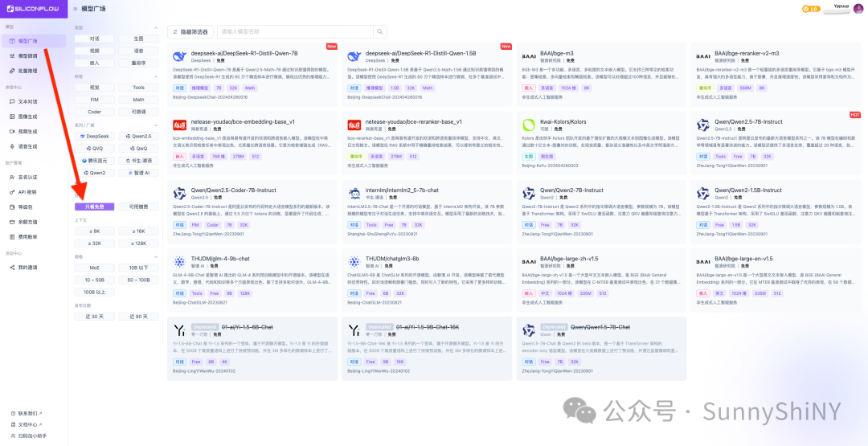Disable the 只看免费 filter
The height and width of the screenshot is (446, 868).
95,207
